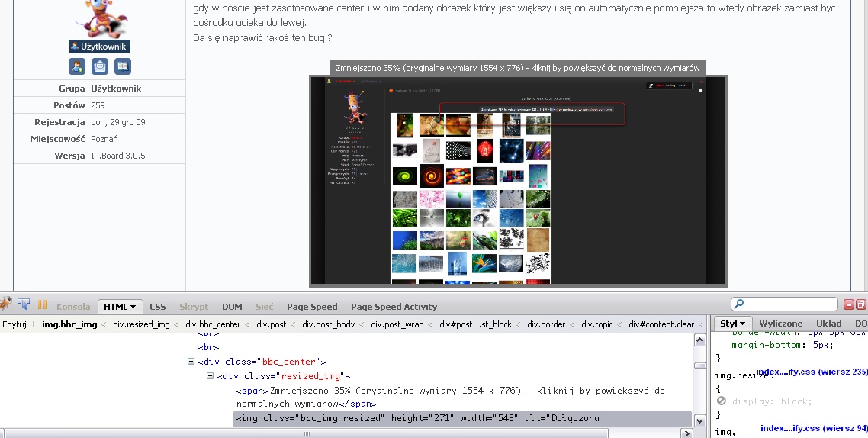Click the magnifier icon in Firebug search
This screenshot has height=438, width=868.
click(739, 304)
